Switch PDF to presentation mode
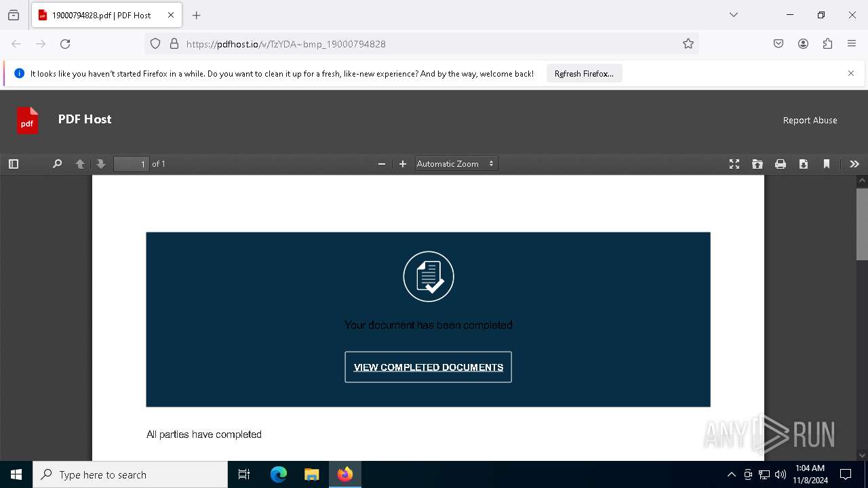The height and width of the screenshot is (488, 868). [x=734, y=164]
